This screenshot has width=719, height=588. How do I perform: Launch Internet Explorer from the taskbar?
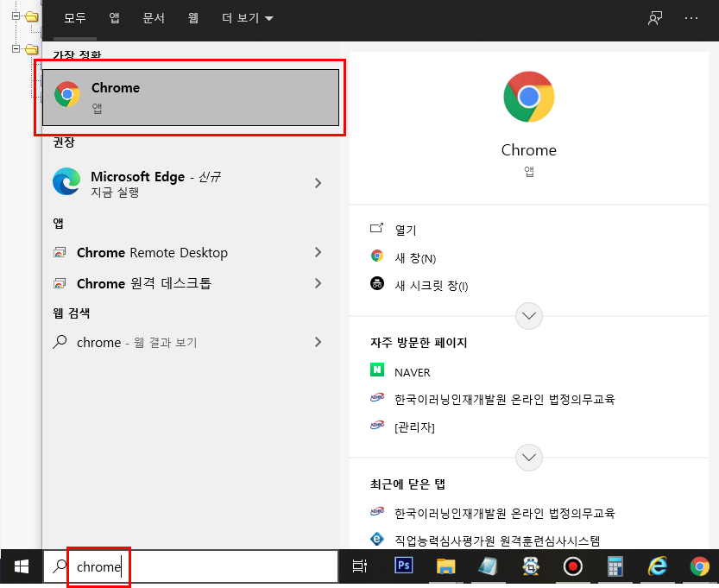point(657,566)
